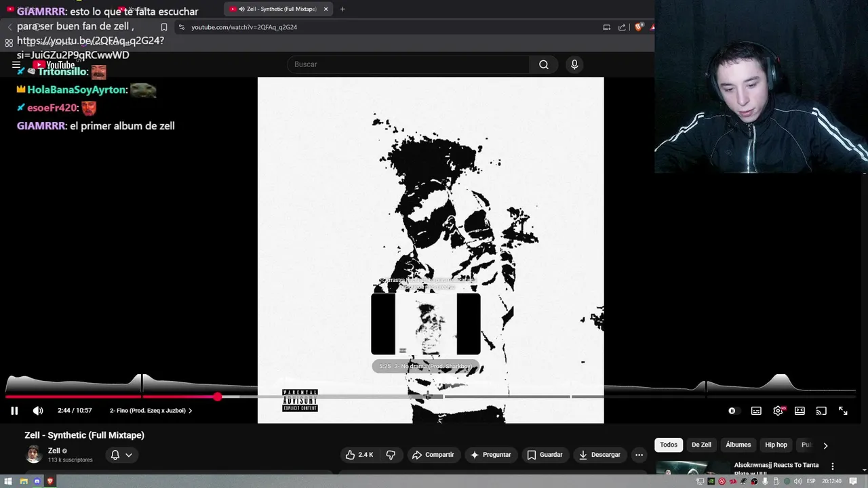
Task: Open options for Alsoknwnasjj Reacts video
Action: 833,466
